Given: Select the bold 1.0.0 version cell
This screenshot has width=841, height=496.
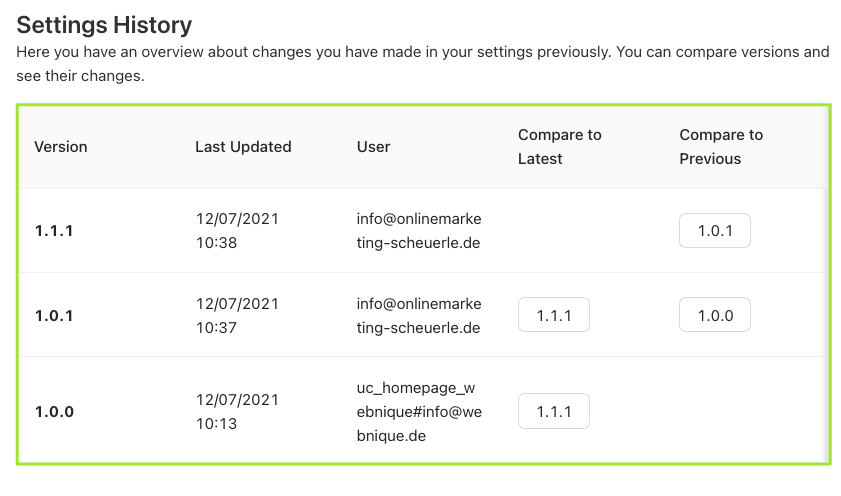Looking at the screenshot, I should [54, 411].
